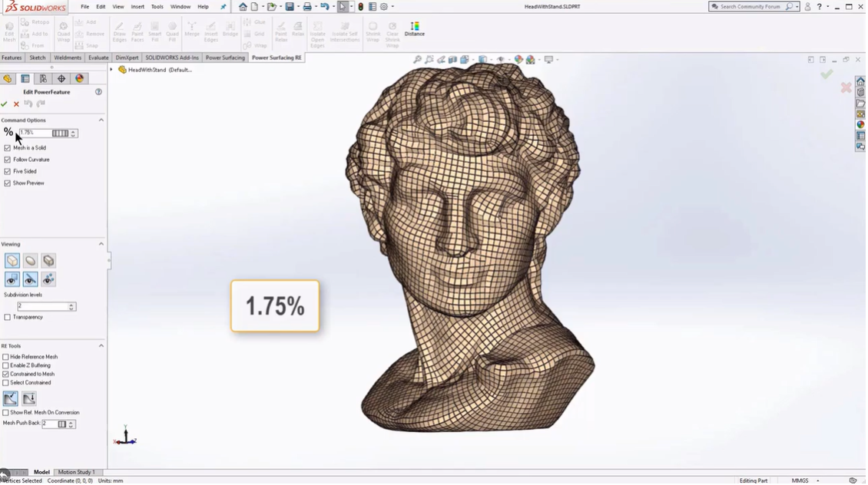Image resolution: width=868 pixels, height=485 pixels.
Task: Open the Motion Study 1 tab
Action: point(77,473)
